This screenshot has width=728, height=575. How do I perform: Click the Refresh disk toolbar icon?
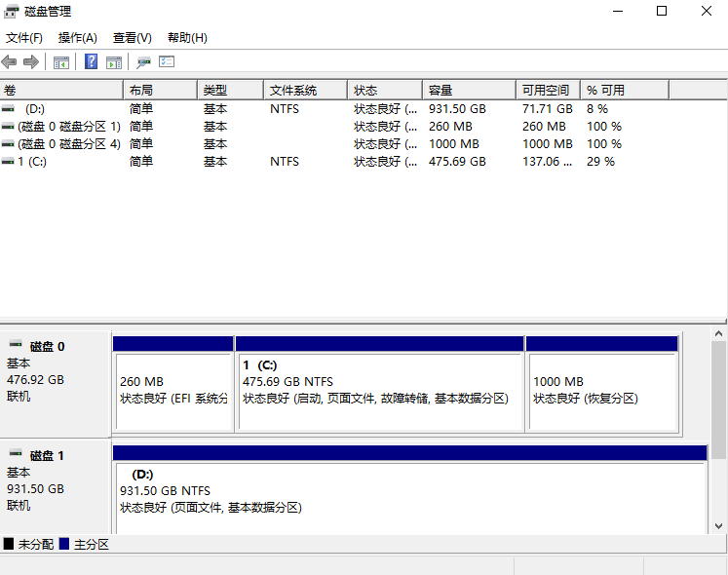click(x=143, y=62)
